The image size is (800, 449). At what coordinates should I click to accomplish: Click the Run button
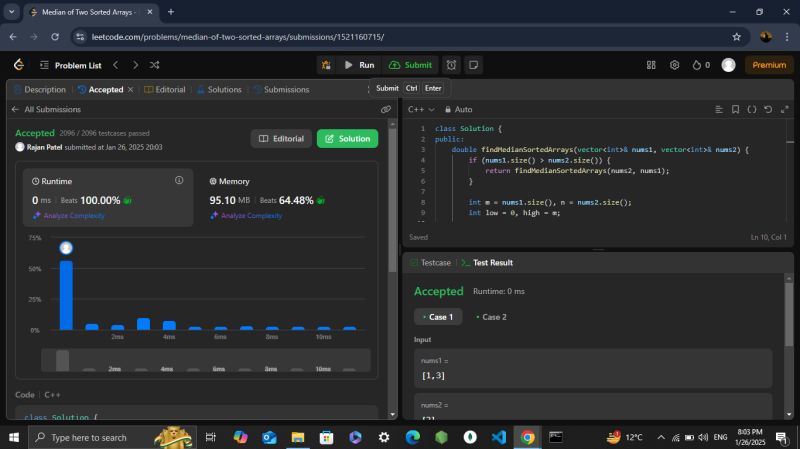coord(360,65)
